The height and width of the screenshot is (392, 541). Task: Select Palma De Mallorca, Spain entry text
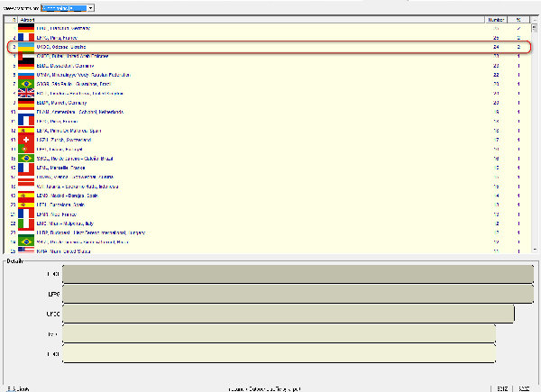69,131
